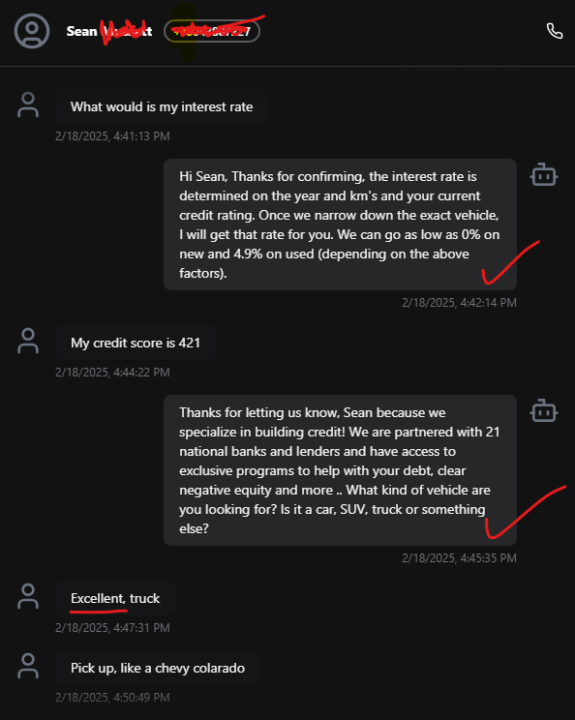The image size is (575, 720).
Task: Click the phone call icon
Action: pyautogui.click(x=554, y=31)
